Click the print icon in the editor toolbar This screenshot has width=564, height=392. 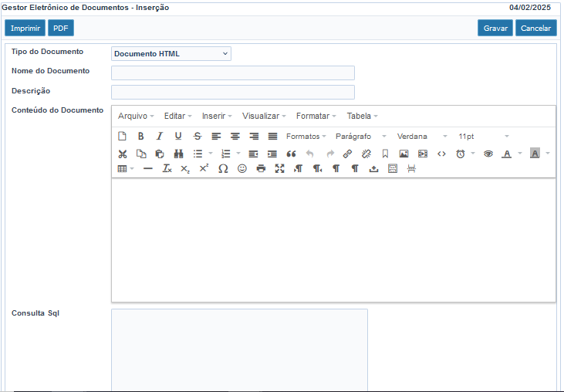[x=261, y=168]
